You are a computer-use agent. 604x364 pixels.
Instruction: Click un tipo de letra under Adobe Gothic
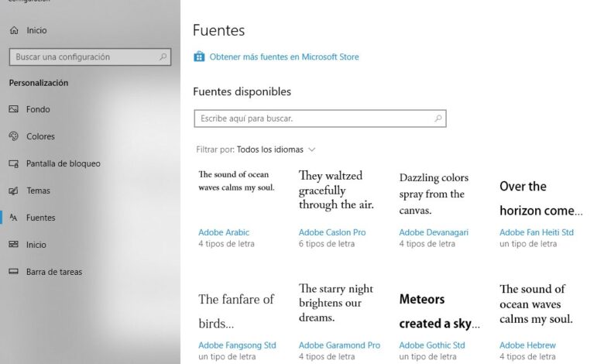427,357
